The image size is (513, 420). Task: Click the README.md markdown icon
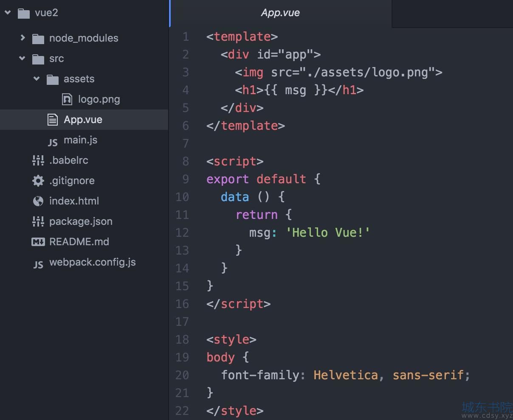38,242
